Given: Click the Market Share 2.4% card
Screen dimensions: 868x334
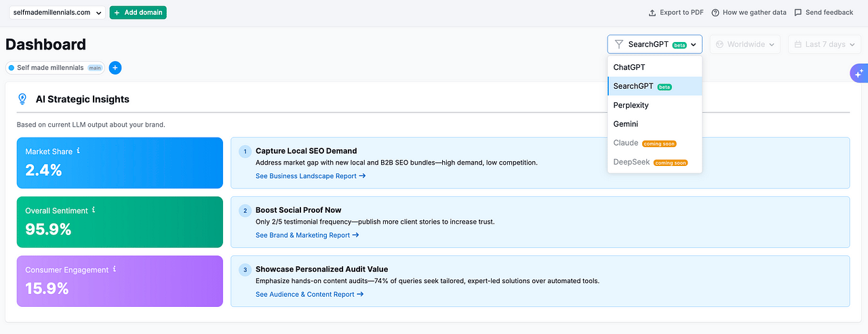Looking at the screenshot, I should 120,163.
